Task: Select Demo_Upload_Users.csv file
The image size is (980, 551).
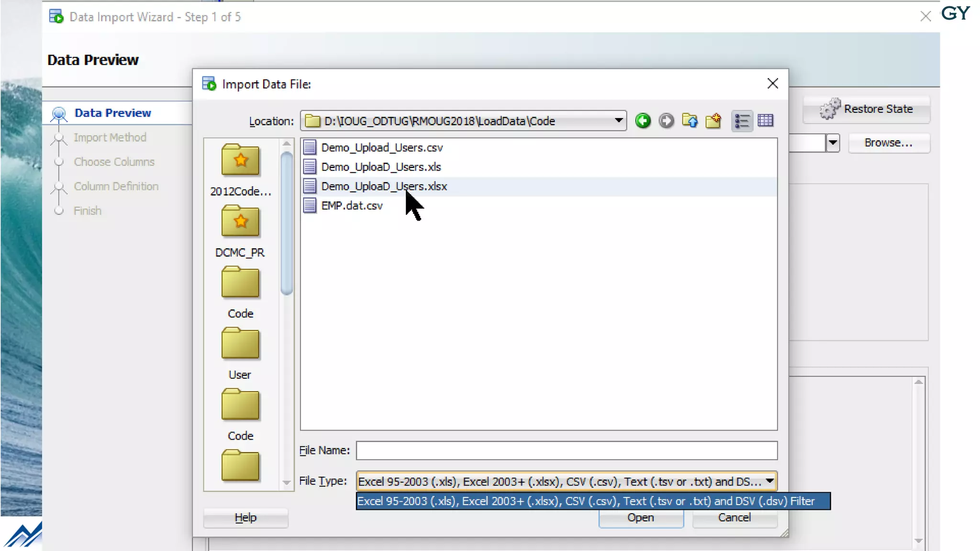Action: 382,148
